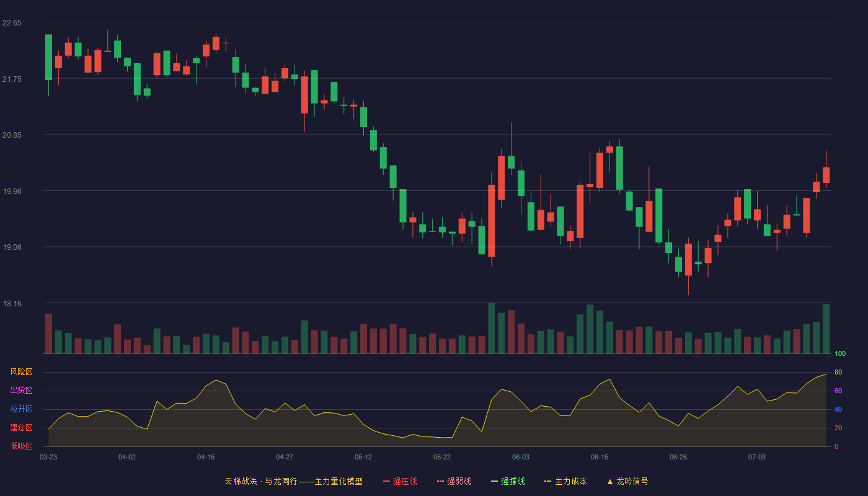The width and height of the screenshot is (868, 496).
Task: Click the 04-27 date label
Action: click(285, 457)
